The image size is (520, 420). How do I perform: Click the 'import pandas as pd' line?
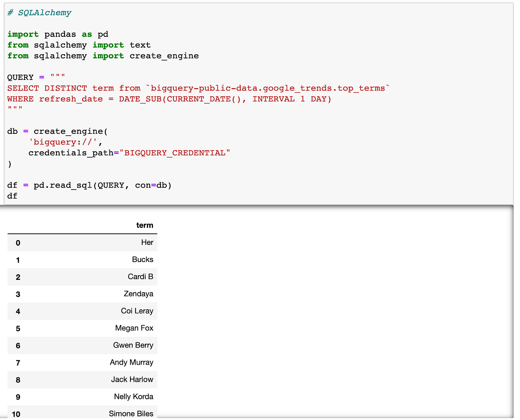coord(58,34)
